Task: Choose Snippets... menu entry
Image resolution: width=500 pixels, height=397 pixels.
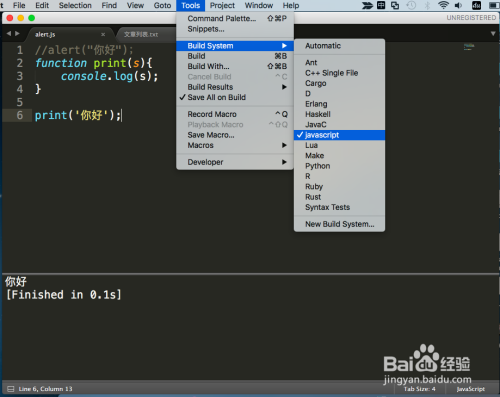Action: coord(235,29)
